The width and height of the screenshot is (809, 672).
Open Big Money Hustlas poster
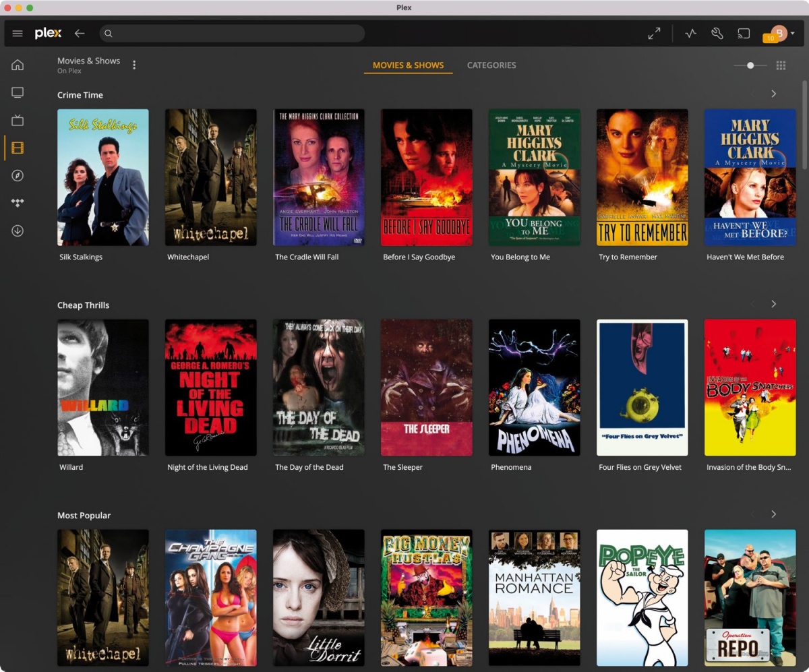427,598
